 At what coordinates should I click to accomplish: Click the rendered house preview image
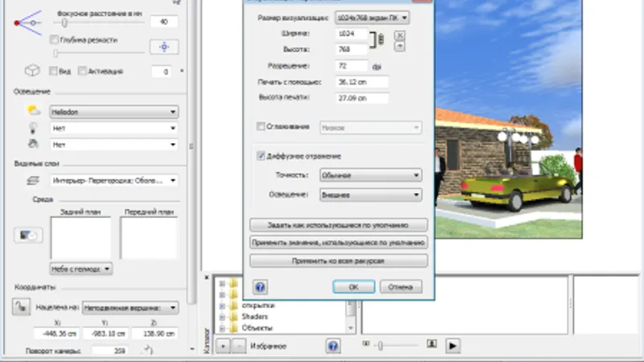[509, 119]
